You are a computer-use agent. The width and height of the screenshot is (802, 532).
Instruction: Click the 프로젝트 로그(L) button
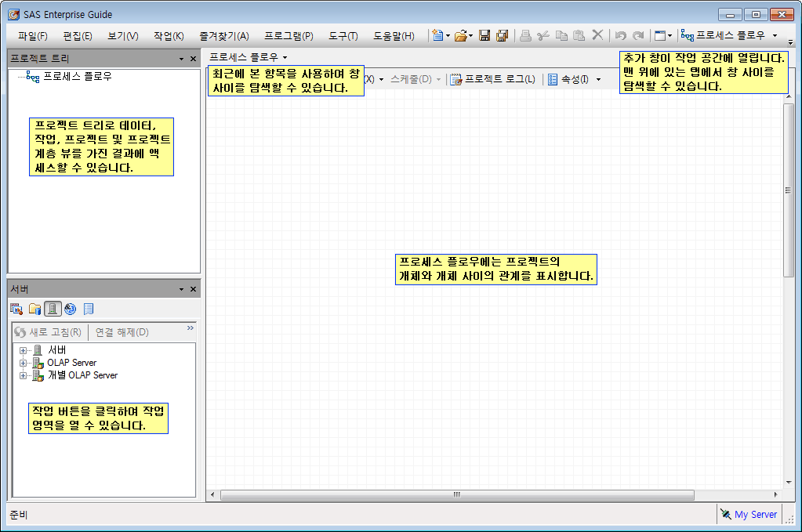point(492,79)
